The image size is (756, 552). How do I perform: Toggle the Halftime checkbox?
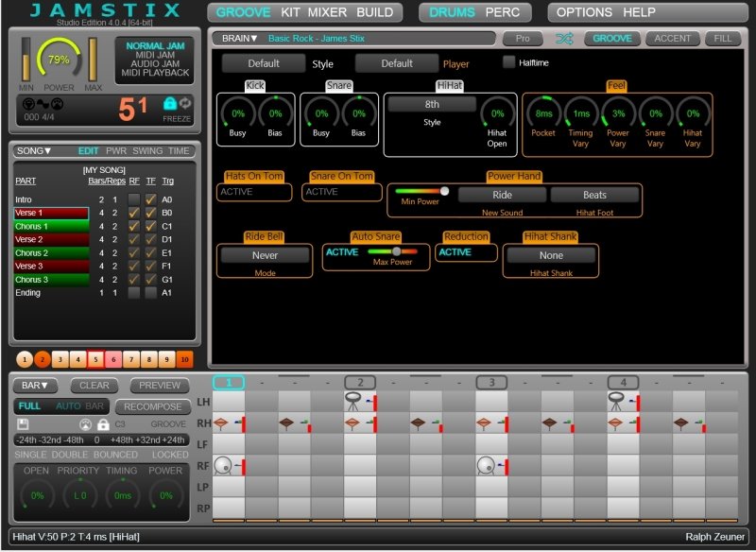(x=508, y=62)
